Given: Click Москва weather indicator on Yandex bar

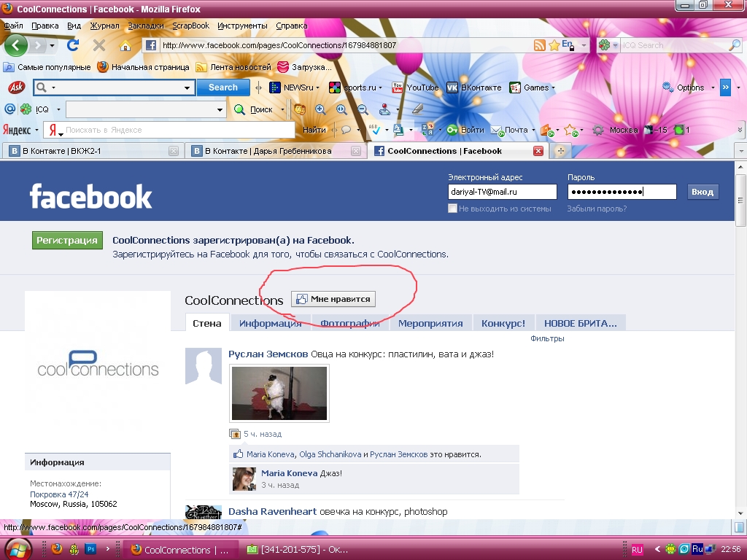Looking at the screenshot, I should coord(624,130).
